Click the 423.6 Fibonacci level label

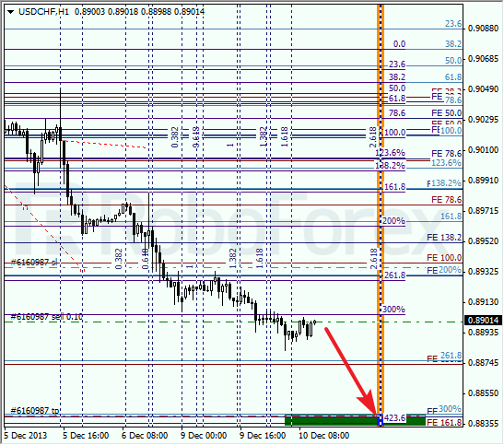point(394,417)
